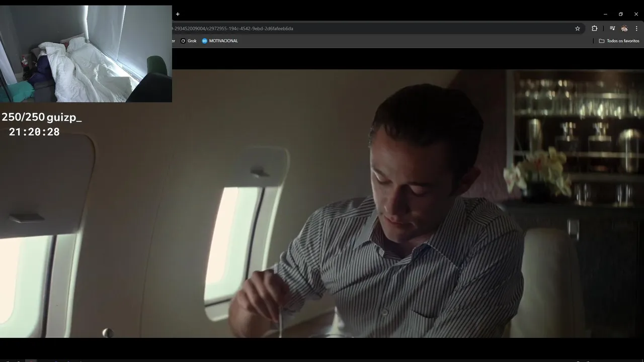This screenshot has height=362, width=644.
Task: Open the Extensions puzzle icon
Action: pos(594,29)
